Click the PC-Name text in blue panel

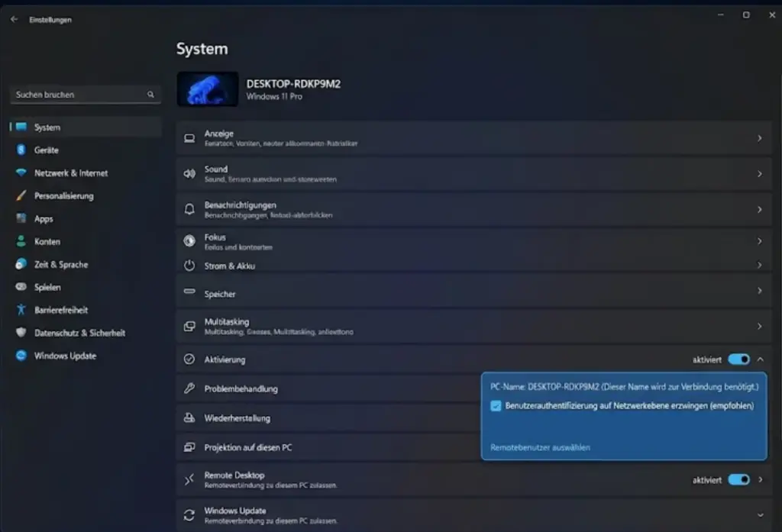click(x=625, y=387)
